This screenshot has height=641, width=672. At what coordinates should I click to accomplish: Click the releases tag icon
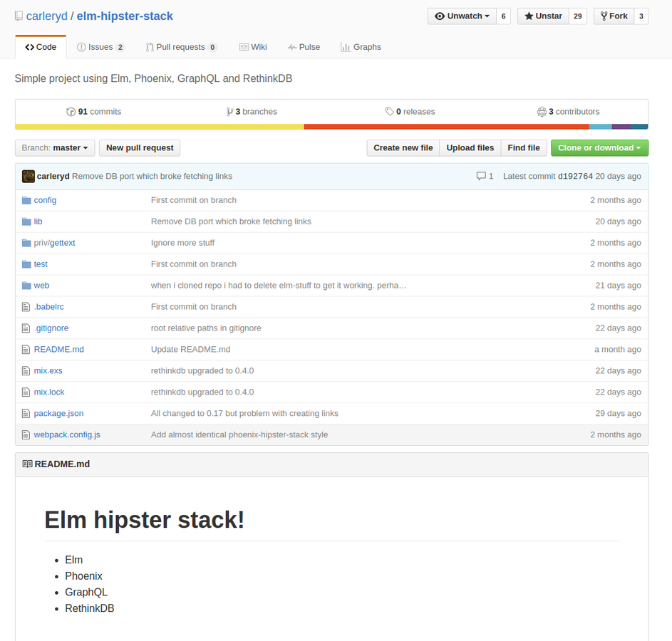389,112
